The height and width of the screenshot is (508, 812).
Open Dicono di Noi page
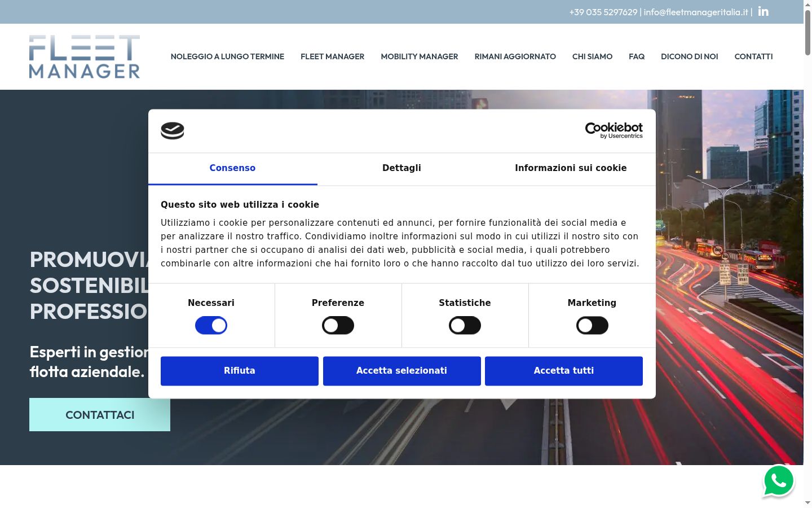click(689, 56)
